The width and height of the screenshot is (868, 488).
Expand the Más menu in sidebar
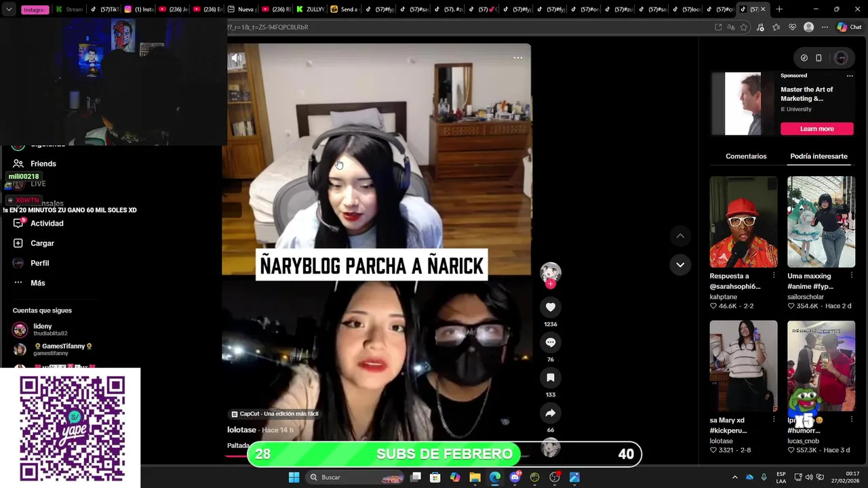[x=28, y=283]
